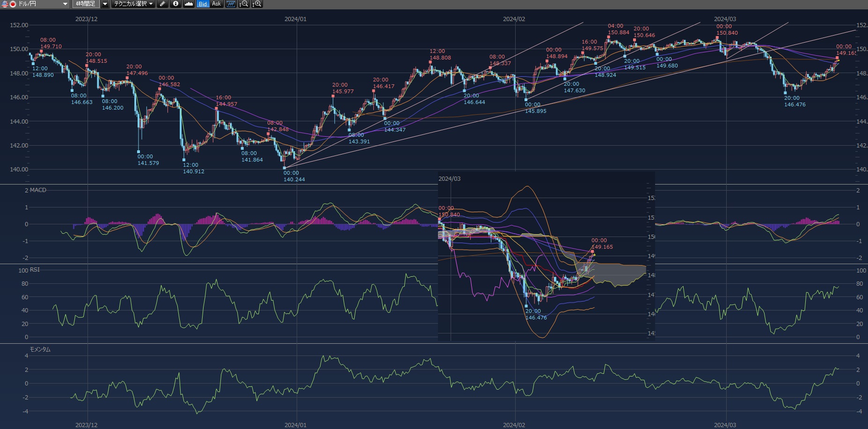Zoom in the chart vertically

(x=256, y=4)
